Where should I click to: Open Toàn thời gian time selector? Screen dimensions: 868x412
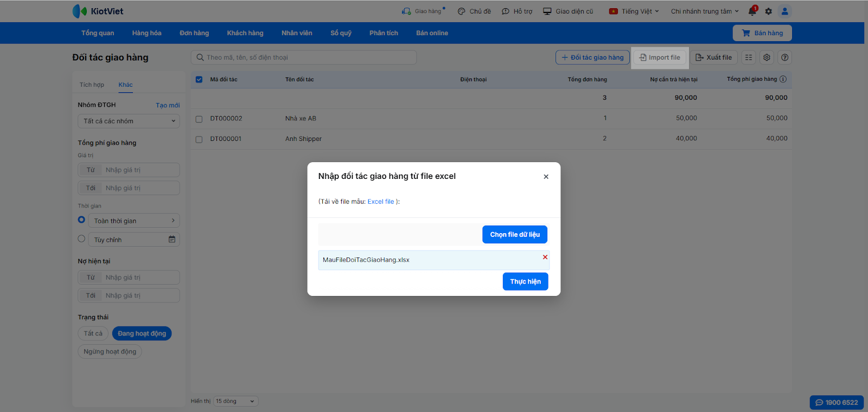[134, 221]
